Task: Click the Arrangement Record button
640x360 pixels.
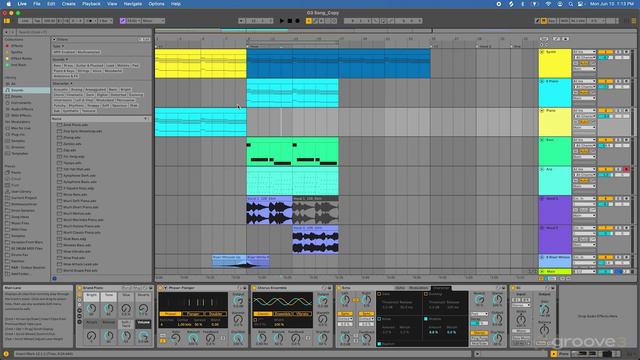Action: pos(298,21)
